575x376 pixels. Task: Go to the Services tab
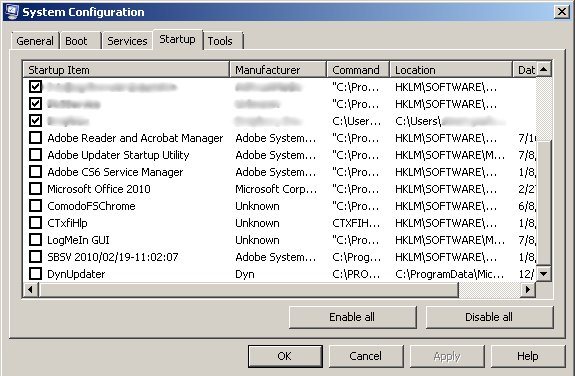click(x=127, y=41)
